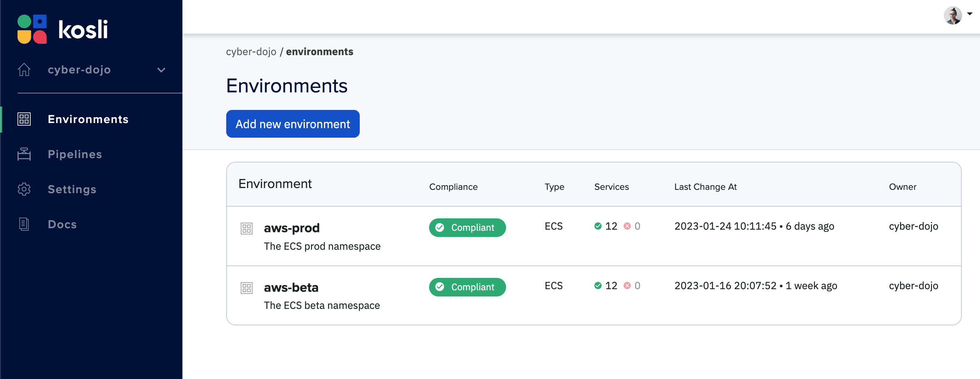Click the Settings gear icon
The width and height of the screenshot is (980, 379).
[x=24, y=189]
